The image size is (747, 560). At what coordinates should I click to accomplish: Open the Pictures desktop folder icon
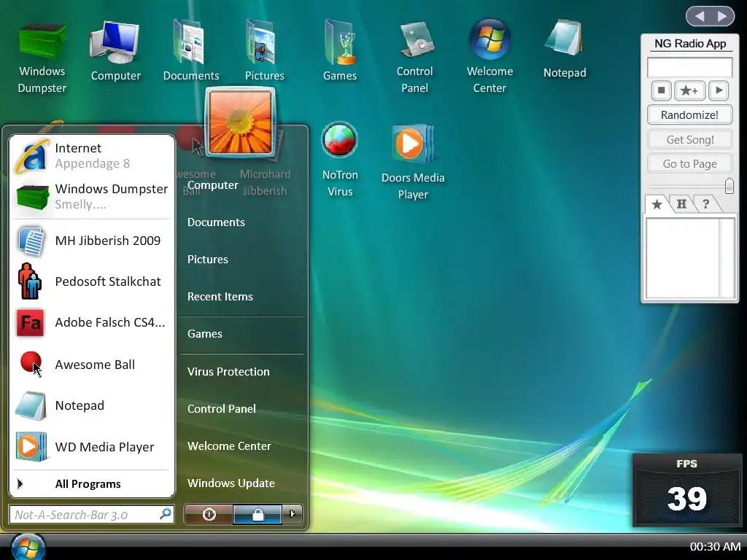pos(264,50)
